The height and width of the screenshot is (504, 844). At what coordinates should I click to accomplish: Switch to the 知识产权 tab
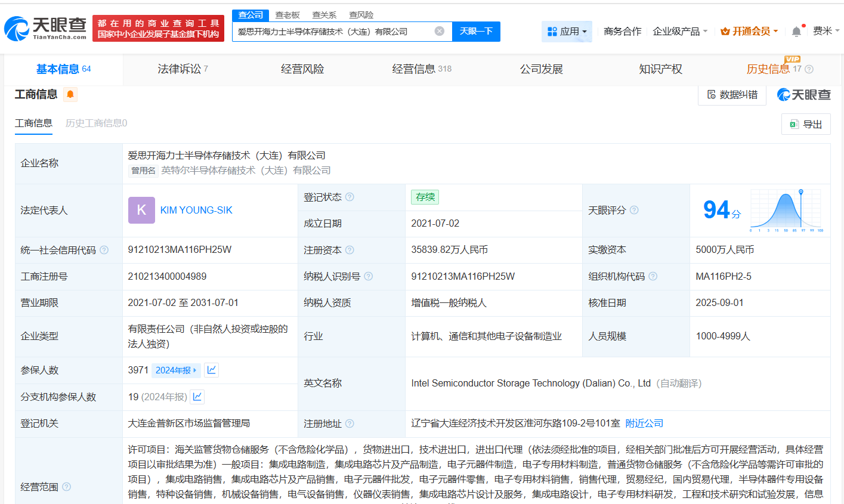pyautogui.click(x=660, y=69)
